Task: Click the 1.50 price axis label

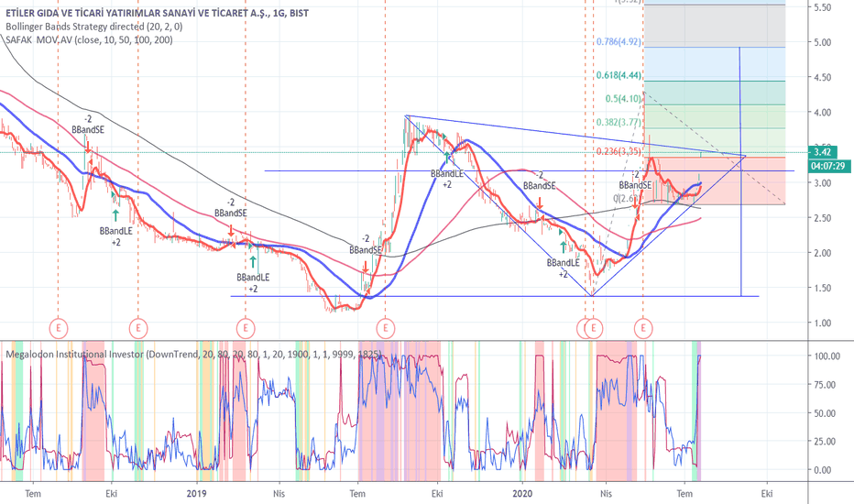Action: click(x=823, y=288)
